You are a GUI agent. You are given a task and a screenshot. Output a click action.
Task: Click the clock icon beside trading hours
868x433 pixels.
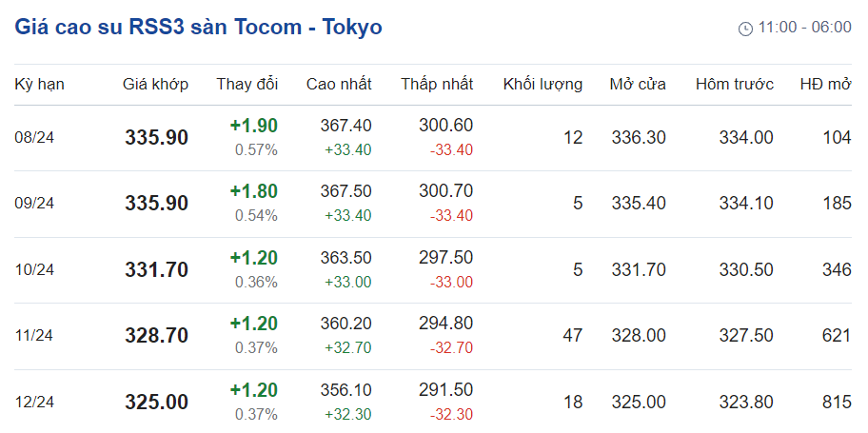point(745,29)
